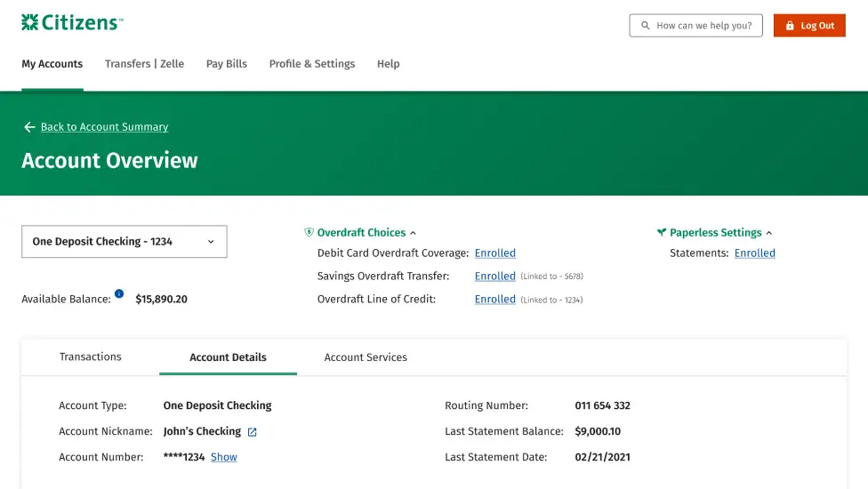Click the Account Overview heading

pos(109,160)
